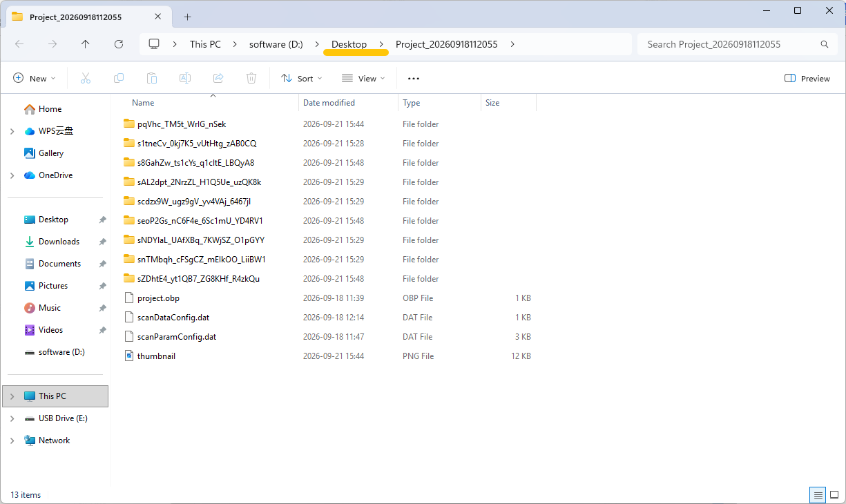This screenshot has height=504, width=846.
Task: Expand the USB Drive (E:) node
Action: tap(12, 418)
